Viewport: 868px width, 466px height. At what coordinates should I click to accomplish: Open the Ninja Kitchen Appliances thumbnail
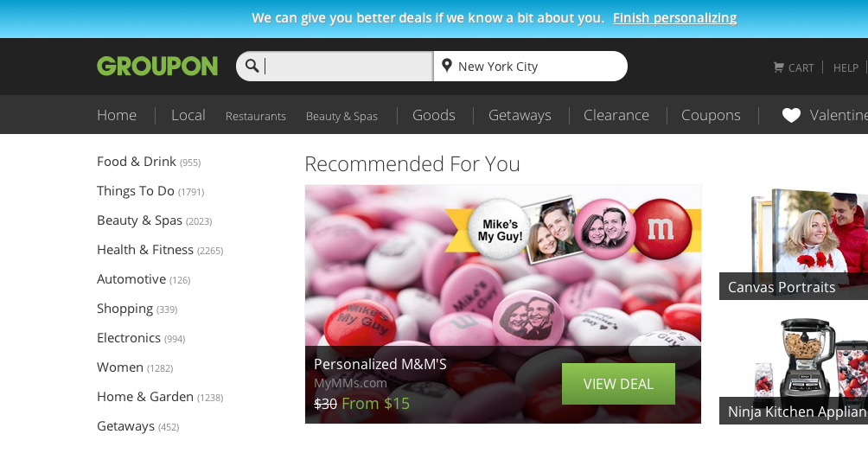[794, 370]
